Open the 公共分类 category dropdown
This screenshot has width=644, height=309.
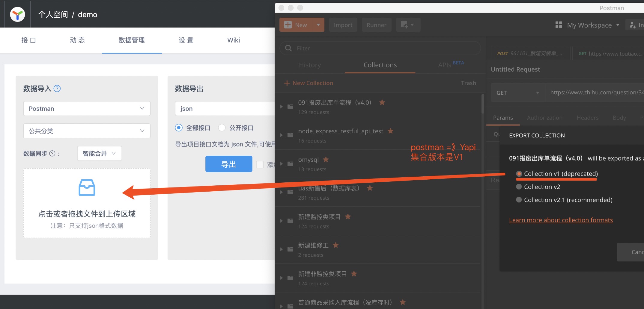point(87,131)
